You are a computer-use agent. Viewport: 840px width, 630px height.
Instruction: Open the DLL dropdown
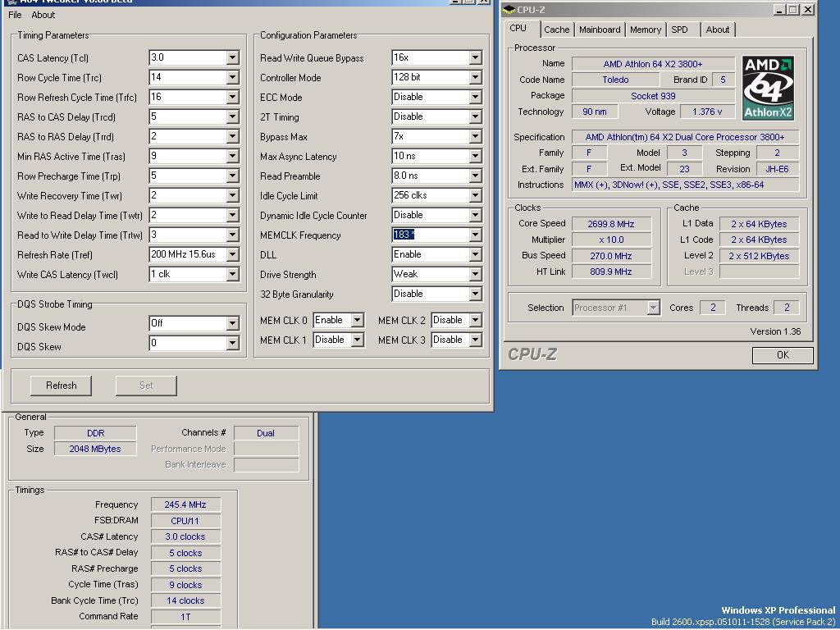coord(475,255)
